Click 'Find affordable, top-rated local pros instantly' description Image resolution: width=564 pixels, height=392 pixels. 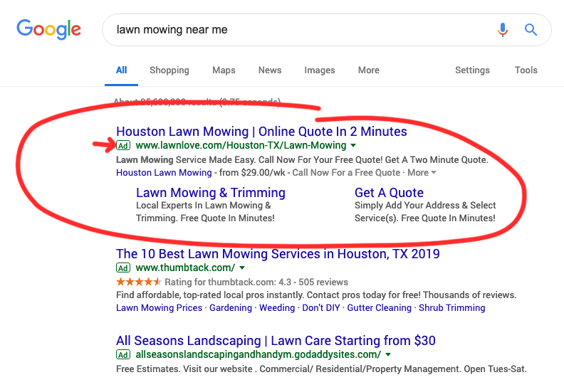click(316, 295)
